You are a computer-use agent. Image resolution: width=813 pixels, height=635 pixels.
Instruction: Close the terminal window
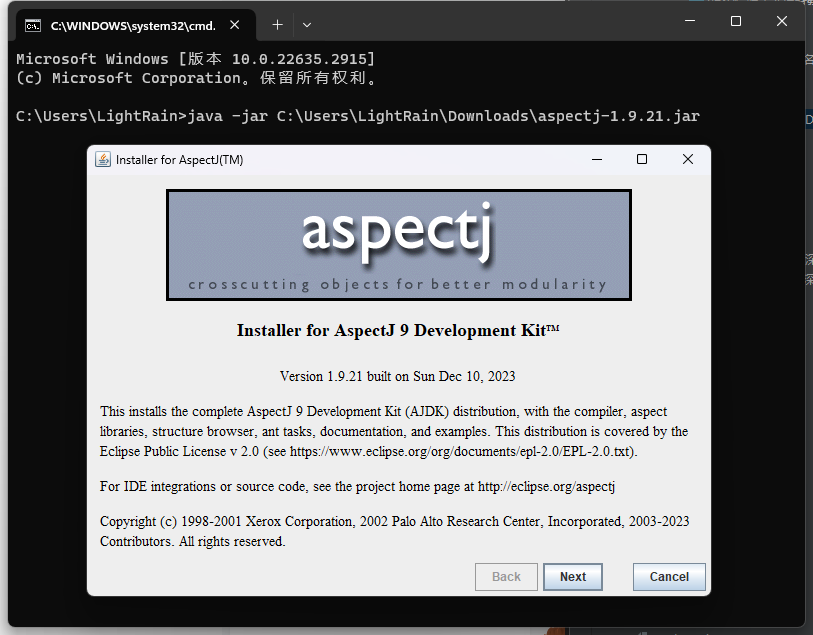click(x=782, y=21)
